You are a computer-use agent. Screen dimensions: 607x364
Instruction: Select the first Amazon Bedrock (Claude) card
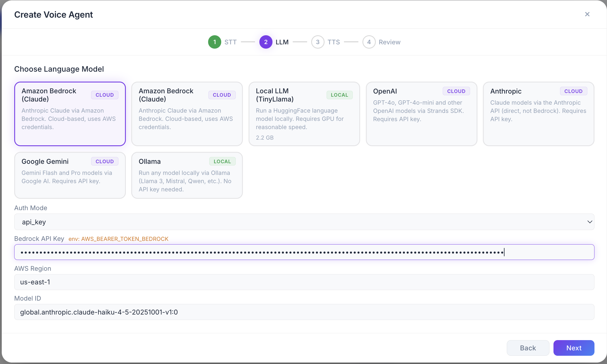pyautogui.click(x=70, y=114)
